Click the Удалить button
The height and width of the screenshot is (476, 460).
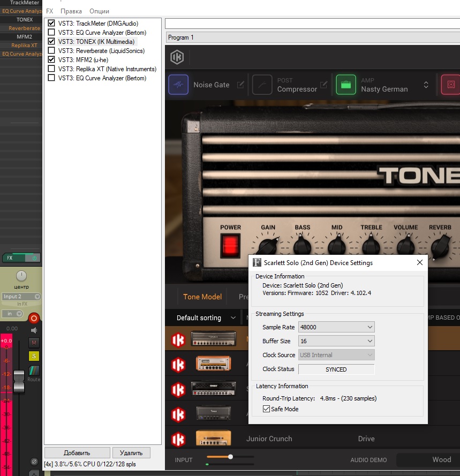point(131,452)
